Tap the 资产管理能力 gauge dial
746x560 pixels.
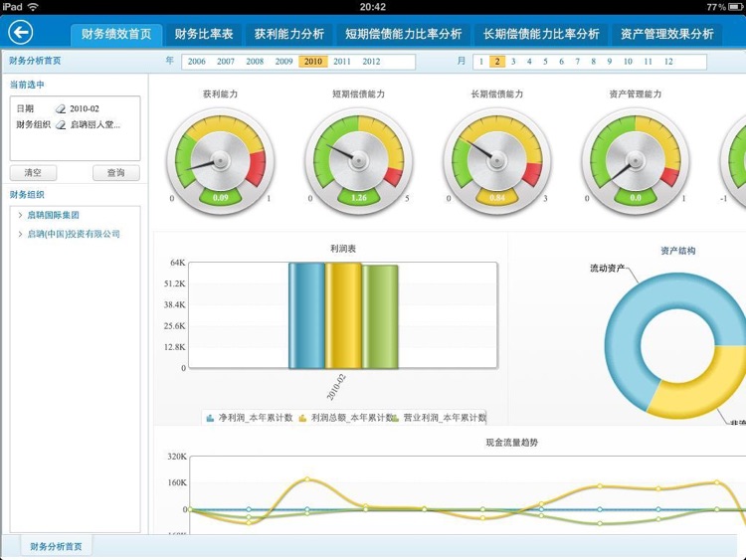(x=636, y=161)
